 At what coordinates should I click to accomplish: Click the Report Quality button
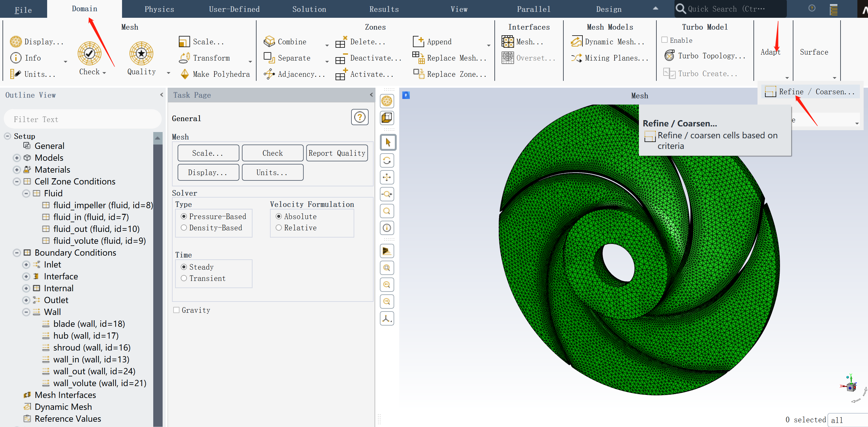[x=337, y=153]
